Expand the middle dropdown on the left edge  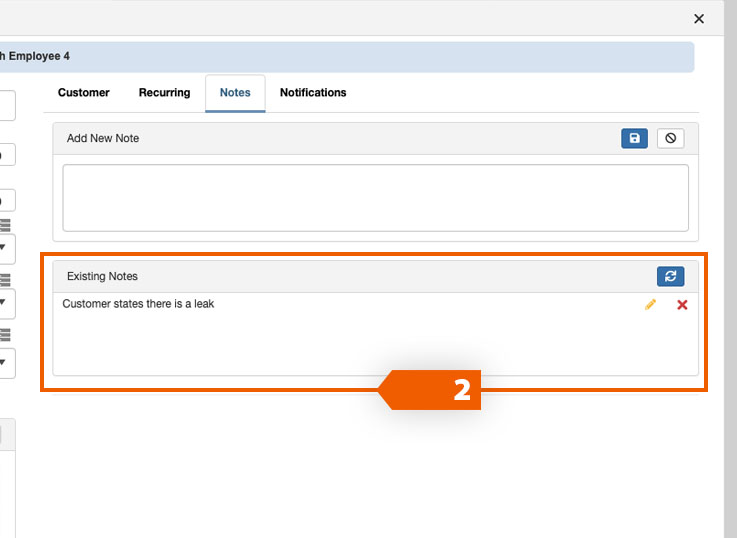[x=5, y=301]
